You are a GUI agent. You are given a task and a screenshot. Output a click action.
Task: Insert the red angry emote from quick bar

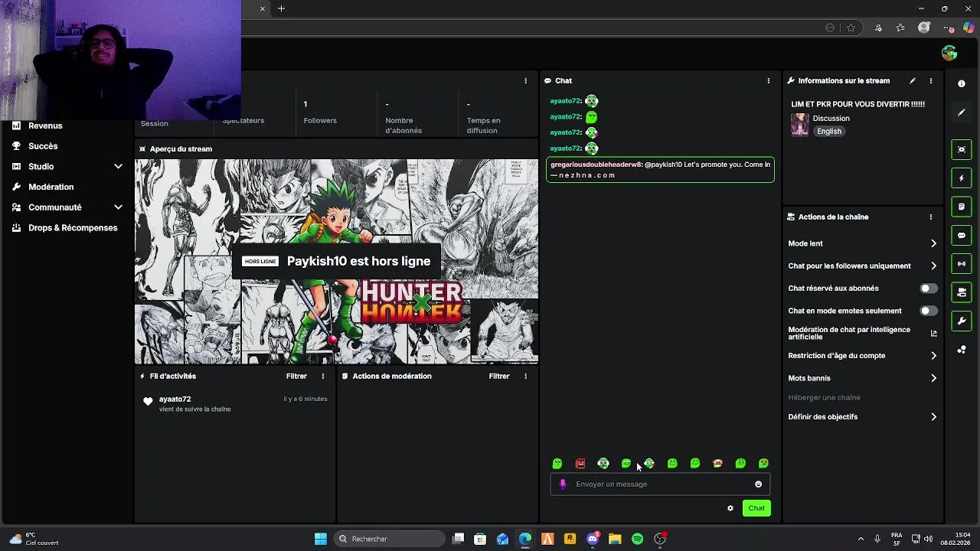coord(580,464)
